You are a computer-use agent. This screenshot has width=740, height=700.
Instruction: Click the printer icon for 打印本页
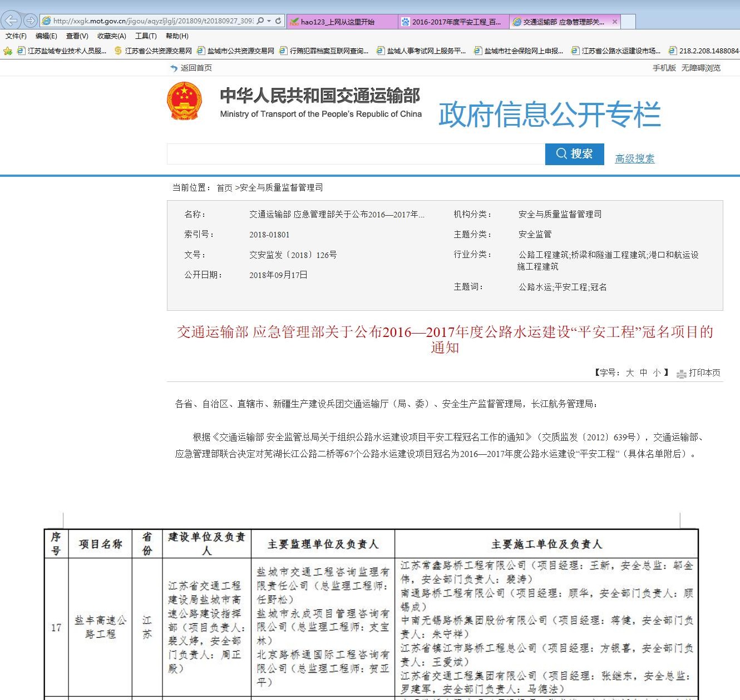(681, 374)
